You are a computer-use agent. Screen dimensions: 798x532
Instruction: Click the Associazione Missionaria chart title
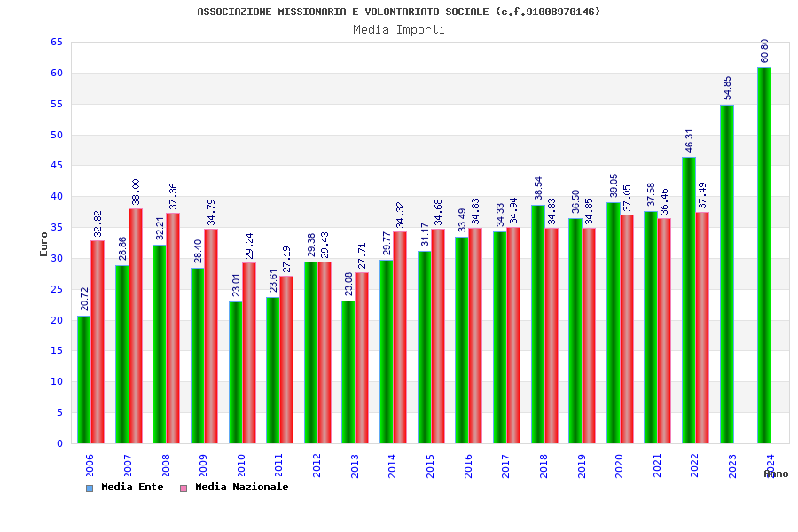pyautogui.click(x=399, y=12)
